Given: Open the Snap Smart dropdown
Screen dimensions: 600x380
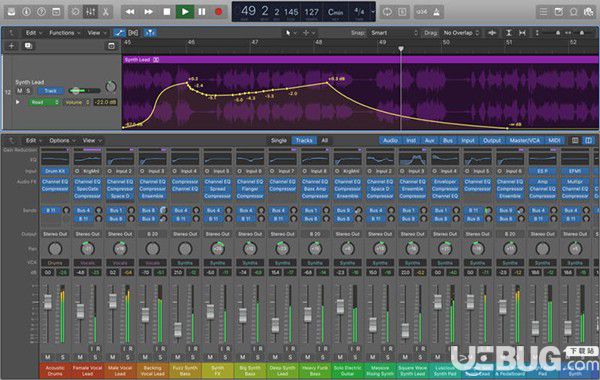Looking at the screenshot, I should (394, 33).
